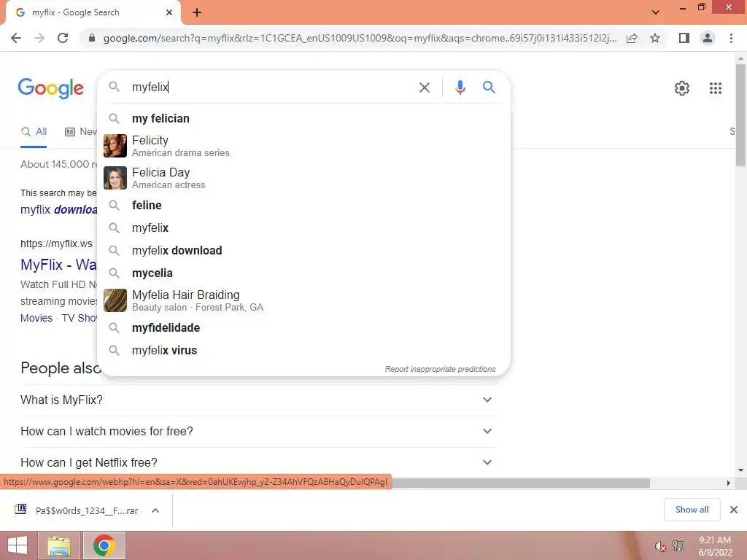Open download options chevron for rar file

155,510
